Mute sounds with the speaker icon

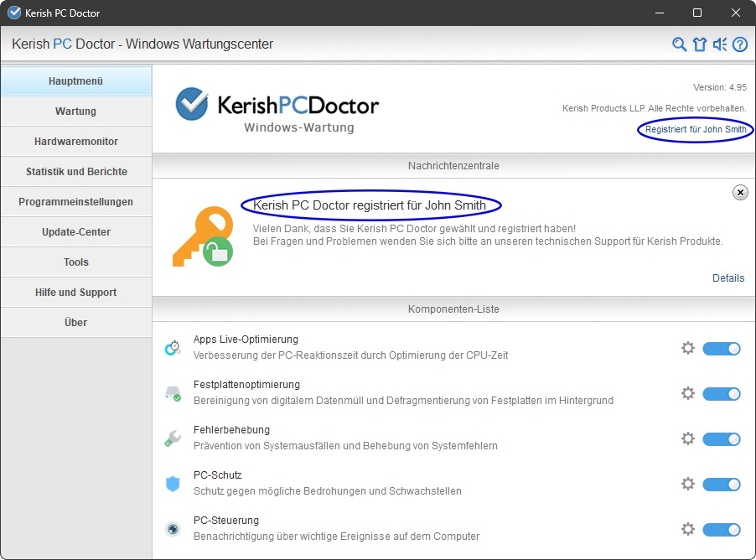tap(720, 44)
